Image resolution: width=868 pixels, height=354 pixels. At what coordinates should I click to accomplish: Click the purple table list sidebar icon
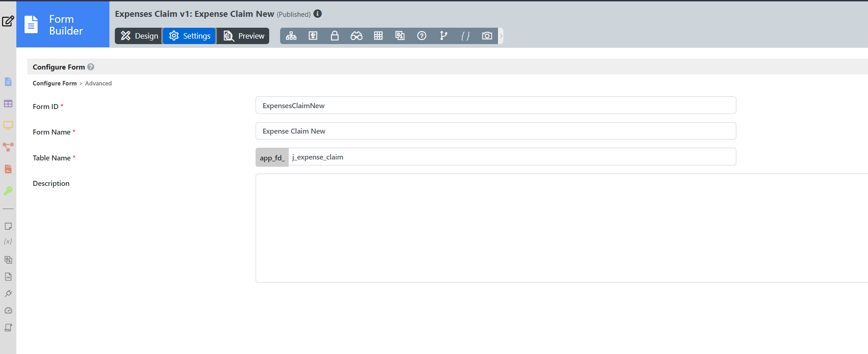tap(8, 104)
